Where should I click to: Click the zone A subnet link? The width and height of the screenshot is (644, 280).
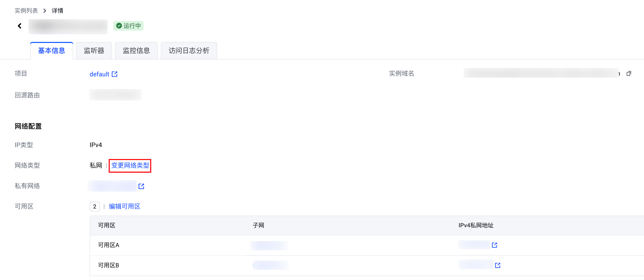269,245
